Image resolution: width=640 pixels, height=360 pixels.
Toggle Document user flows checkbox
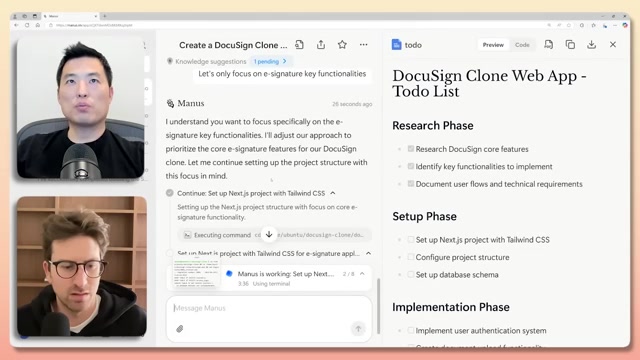tap(411, 184)
